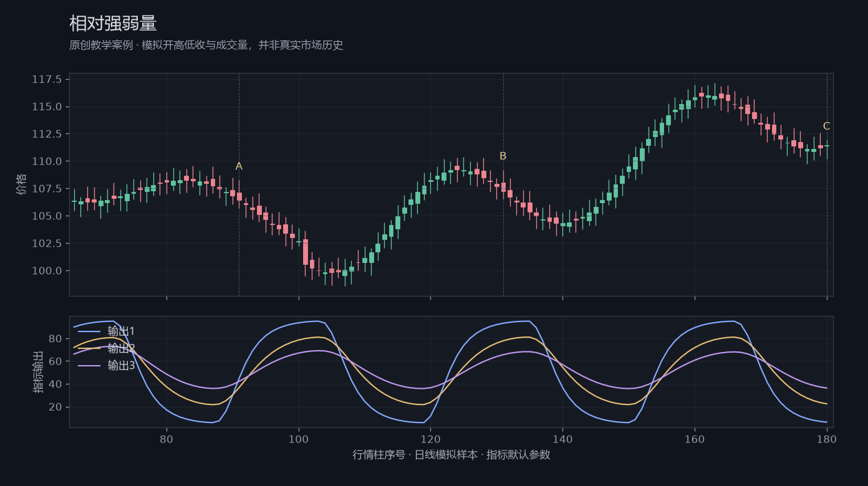Image resolution: width=868 pixels, height=486 pixels.
Task: Click the 指标输出 axis label
Action: pyautogui.click(x=39, y=372)
